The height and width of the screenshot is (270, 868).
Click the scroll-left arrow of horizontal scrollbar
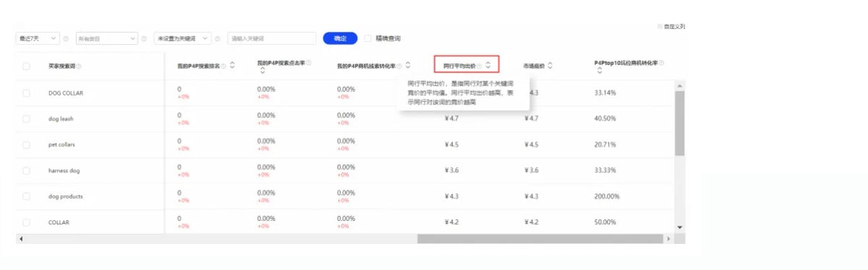pos(21,238)
